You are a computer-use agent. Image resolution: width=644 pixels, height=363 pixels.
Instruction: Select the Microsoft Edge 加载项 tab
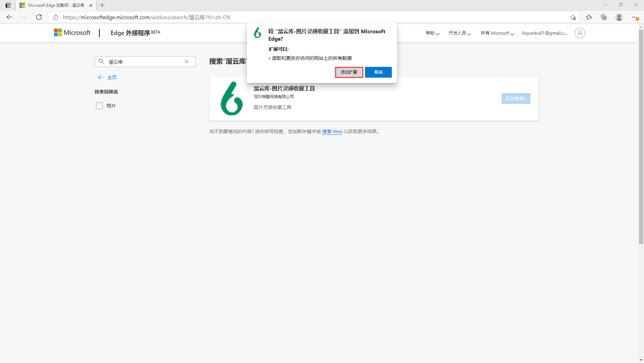click(56, 5)
